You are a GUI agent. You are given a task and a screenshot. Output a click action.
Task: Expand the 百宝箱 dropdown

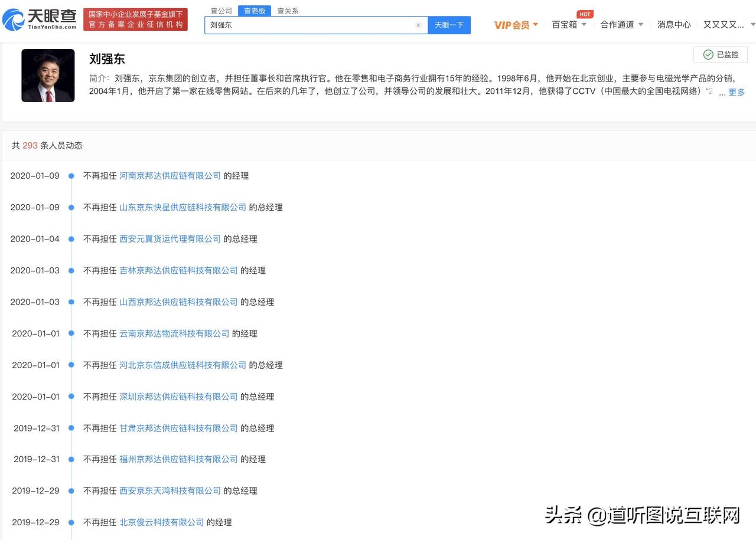coord(569,25)
